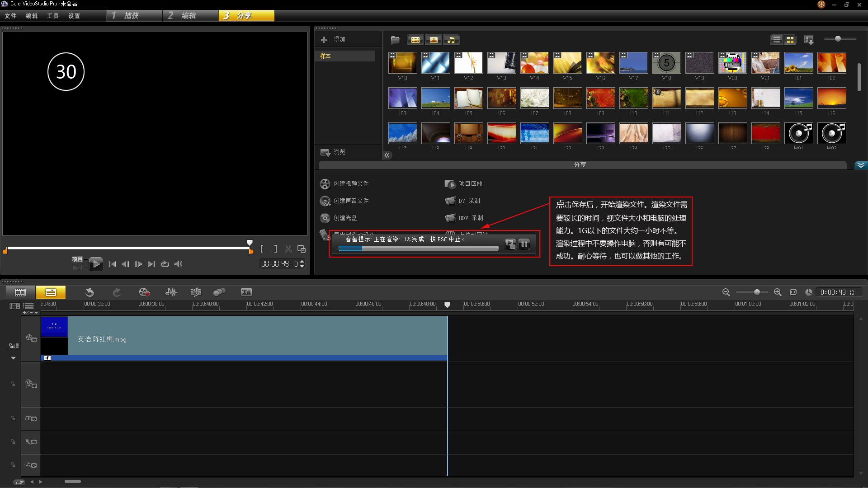Adjust the library thumbnail size slider
The image size is (868, 488).
tap(838, 39)
